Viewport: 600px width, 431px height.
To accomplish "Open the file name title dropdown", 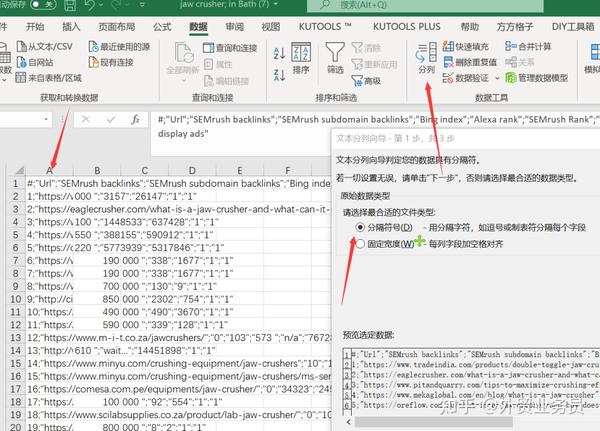I will (276, 5).
